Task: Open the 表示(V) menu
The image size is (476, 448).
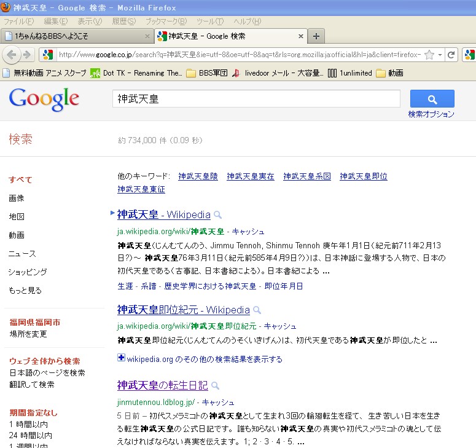Action: coord(90,22)
